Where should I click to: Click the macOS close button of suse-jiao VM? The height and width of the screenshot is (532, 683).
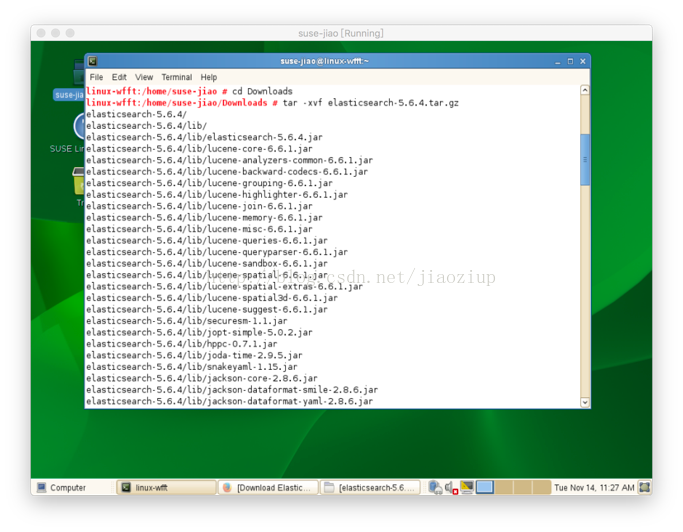(41, 33)
